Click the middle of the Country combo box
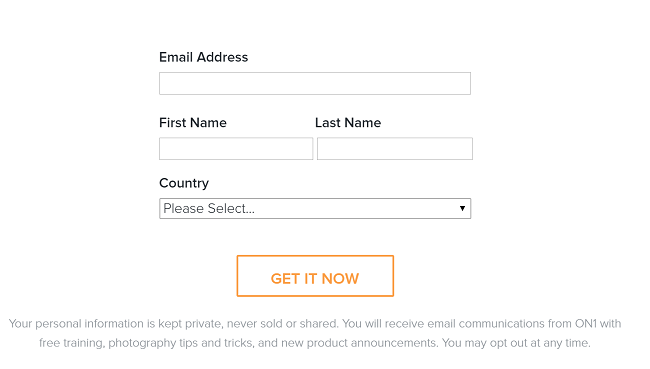Image resolution: width=650 pixels, height=369 pixels. point(315,209)
